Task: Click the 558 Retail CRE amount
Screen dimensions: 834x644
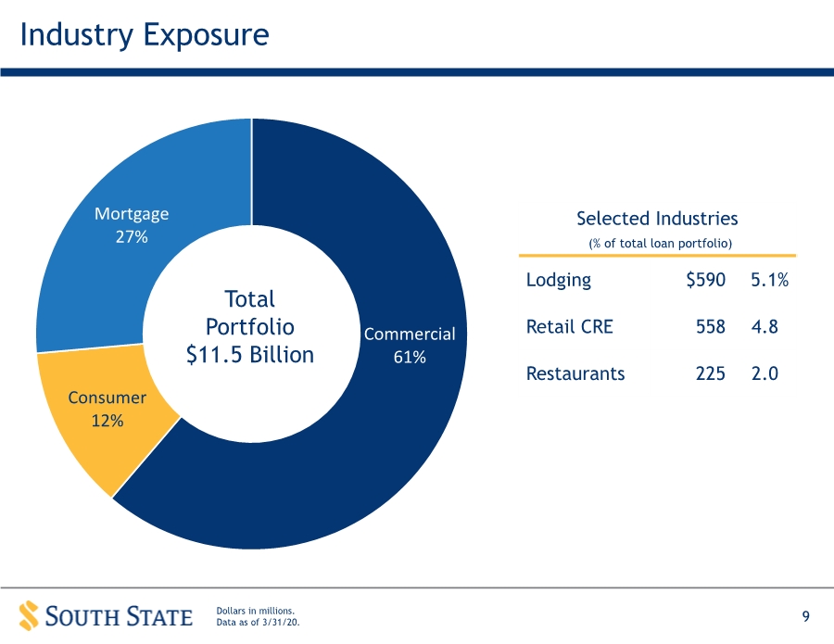Action: [x=711, y=326]
